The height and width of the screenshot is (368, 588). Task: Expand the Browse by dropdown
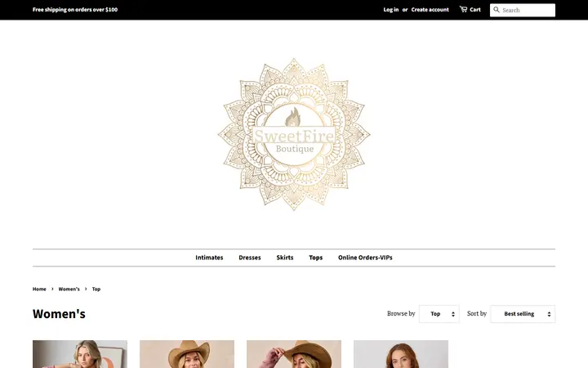coord(439,314)
